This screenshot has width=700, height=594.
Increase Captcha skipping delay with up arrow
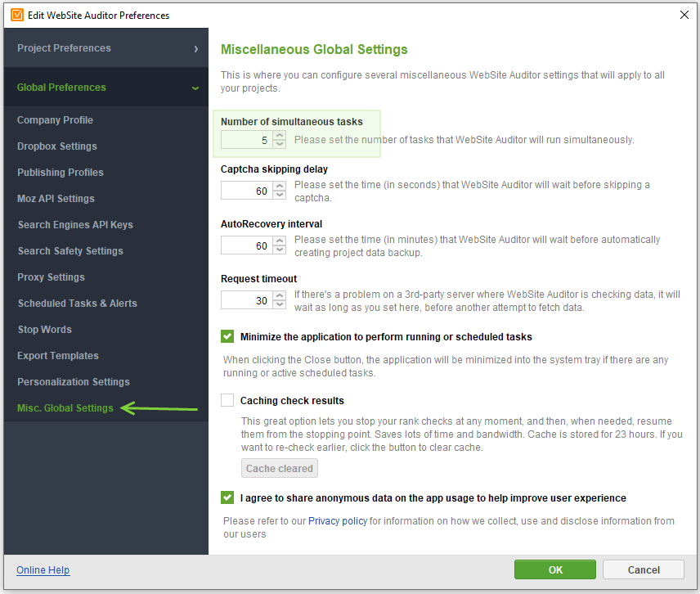pyautogui.click(x=280, y=187)
